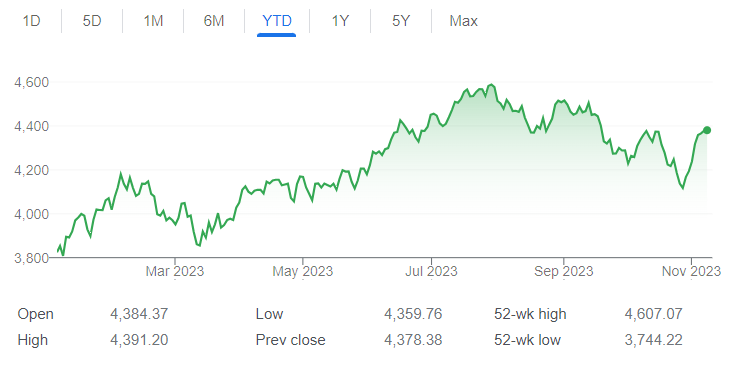Switch chart to 5Y range
This screenshot has width=737, height=369.
[401, 21]
